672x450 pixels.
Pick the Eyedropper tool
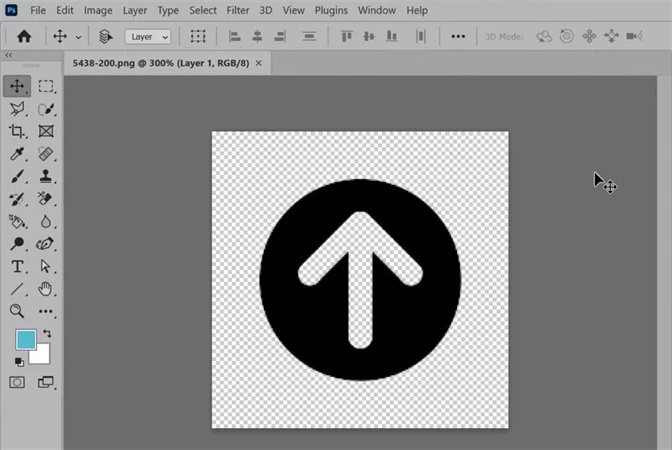point(17,154)
